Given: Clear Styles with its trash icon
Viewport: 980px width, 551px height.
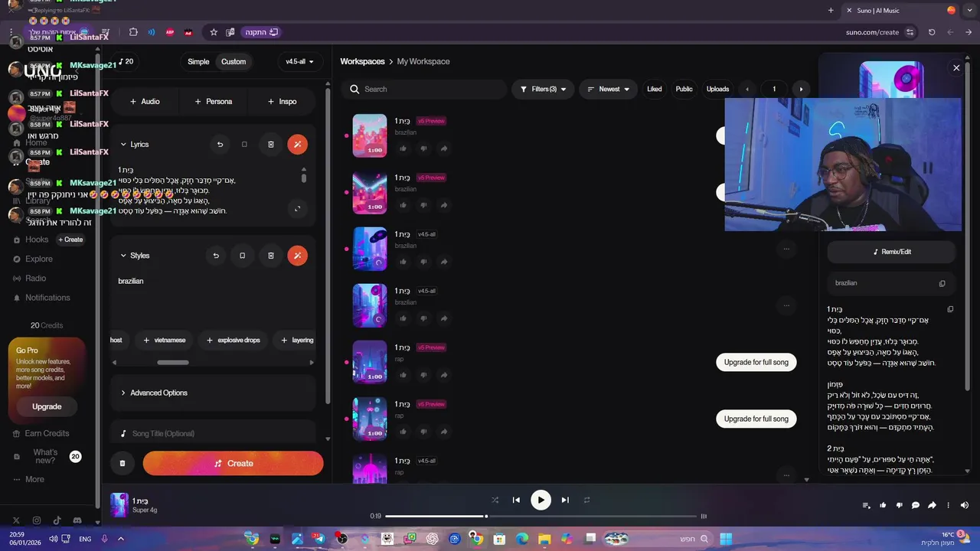Looking at the screenshot, I should pyautogui.click(x=270, y=256).
